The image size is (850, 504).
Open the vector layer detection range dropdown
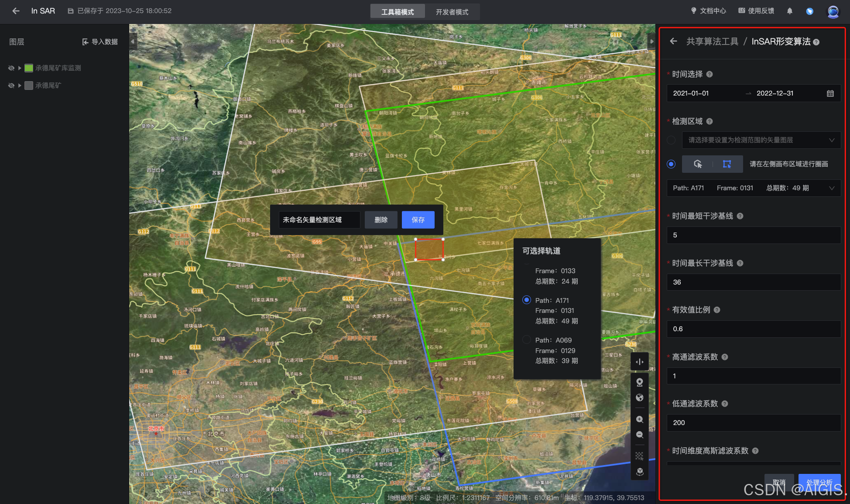coord(761,140)
